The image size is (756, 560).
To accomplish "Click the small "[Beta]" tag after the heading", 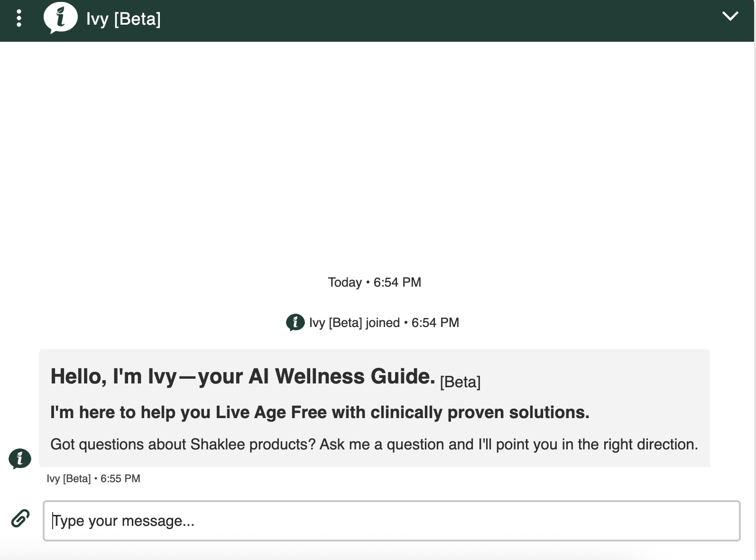I will click(x=460, y=382).
